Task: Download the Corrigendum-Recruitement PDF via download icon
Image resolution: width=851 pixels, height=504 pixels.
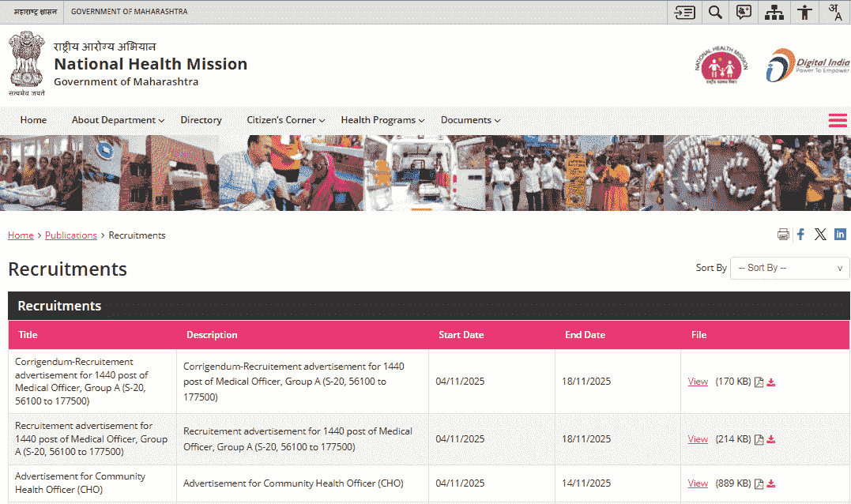Action: pos(770,382)
